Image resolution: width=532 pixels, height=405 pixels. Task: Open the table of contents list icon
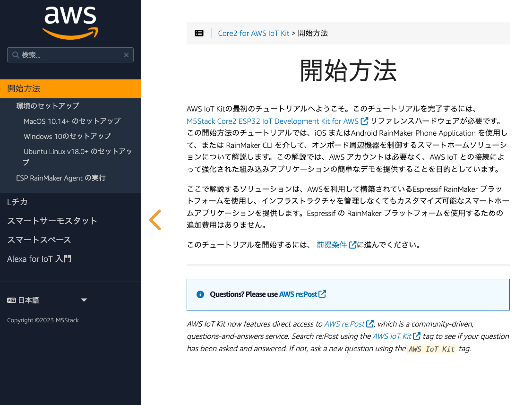tap(199, 33)
